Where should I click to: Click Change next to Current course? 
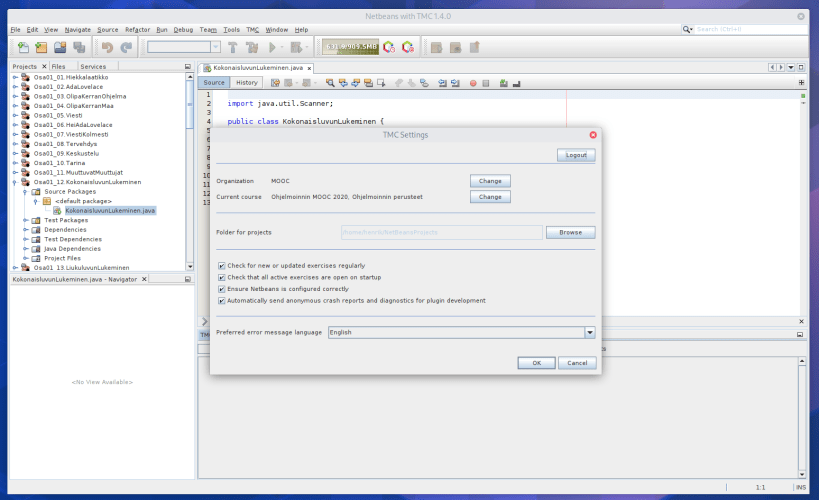click(x=490, y=197)
